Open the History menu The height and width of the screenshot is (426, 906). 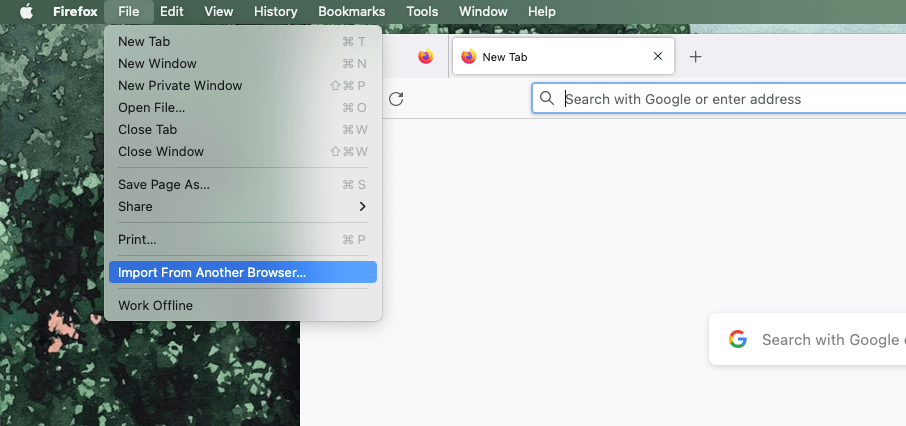(x=275, y=12)
